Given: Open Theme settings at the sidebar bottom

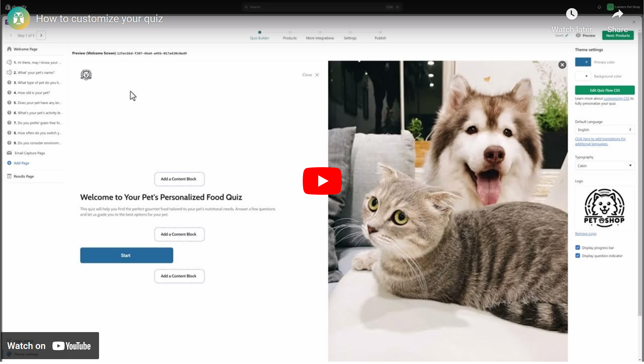Looking at the screenshot, I should (22, 355).
